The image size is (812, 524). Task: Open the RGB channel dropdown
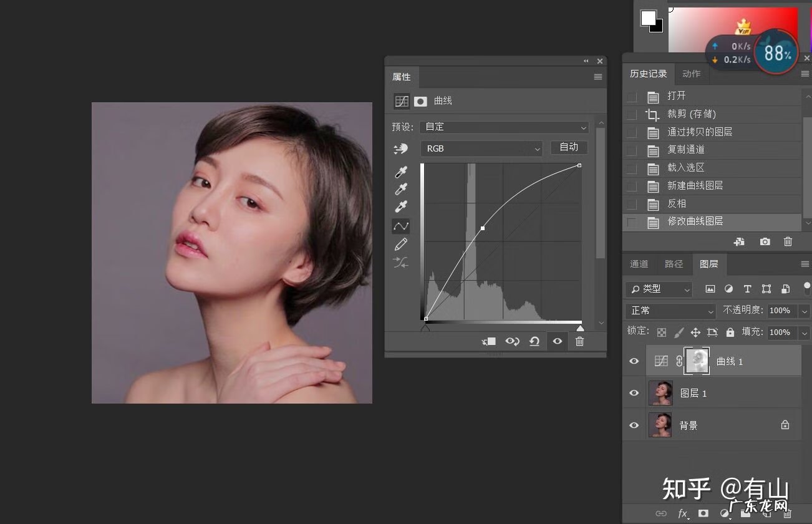tap(481, 148)
